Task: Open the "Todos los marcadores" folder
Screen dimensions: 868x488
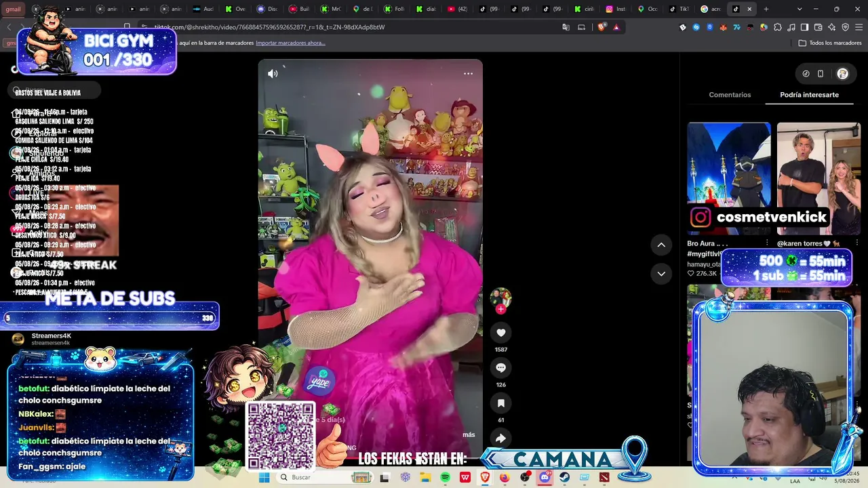Action: (x=830, y=43)
